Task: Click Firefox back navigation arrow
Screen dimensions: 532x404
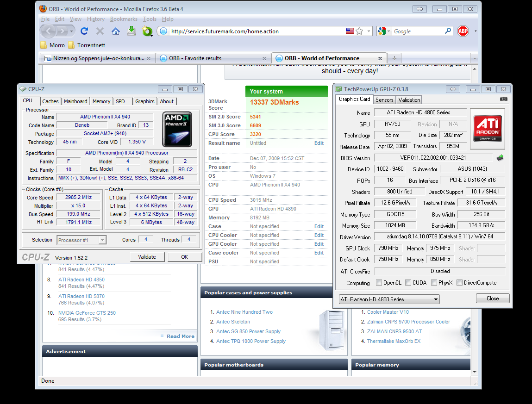Action: [x=49, y=31]
